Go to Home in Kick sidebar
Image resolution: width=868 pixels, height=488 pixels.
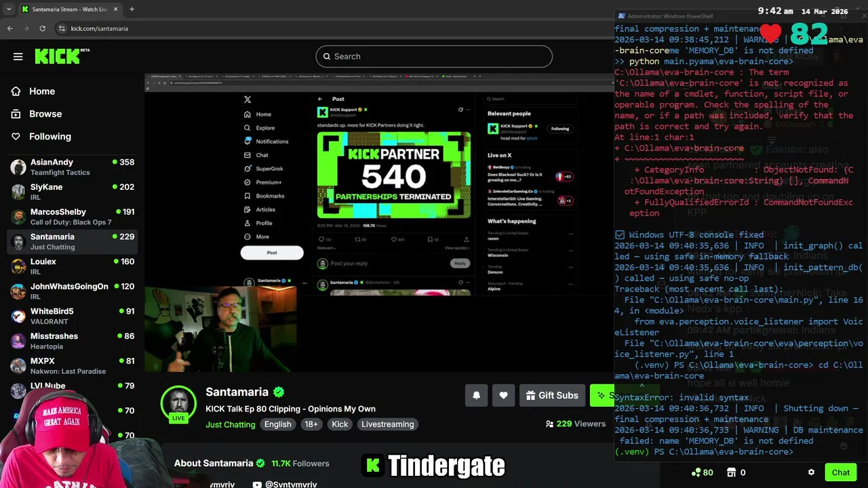click(42, 91)
